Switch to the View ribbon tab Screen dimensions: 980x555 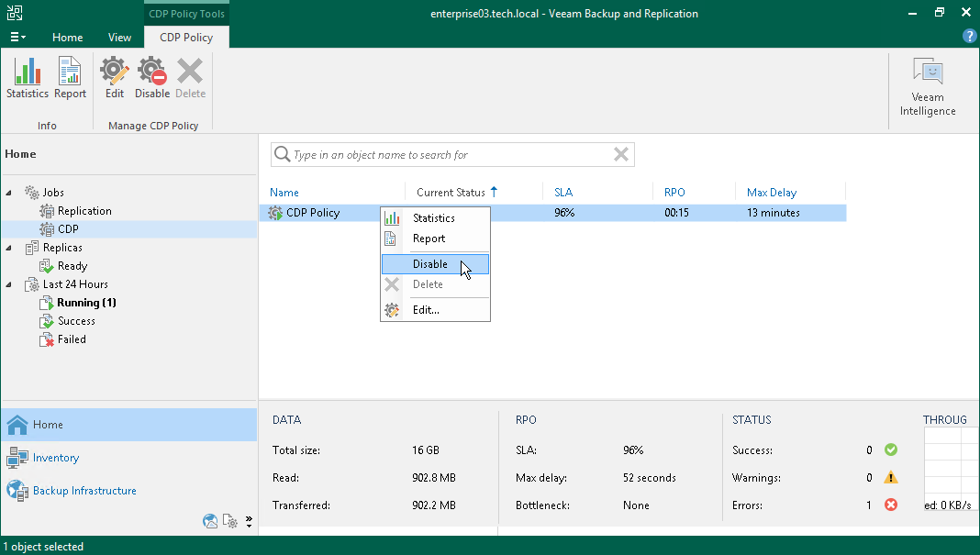(119, 38)
